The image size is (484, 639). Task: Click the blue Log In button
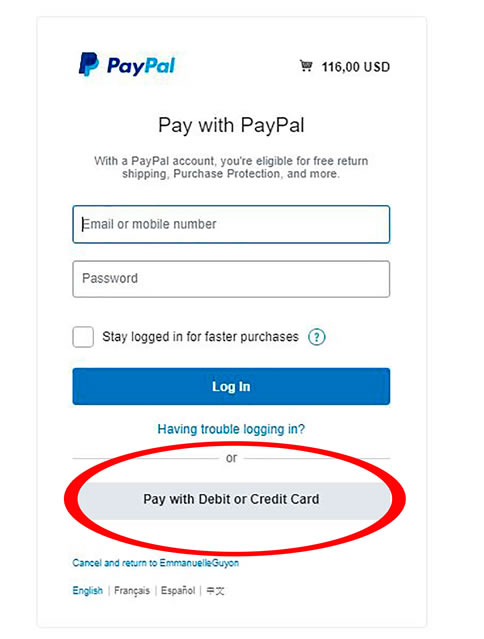pyautogui.click(x=231, y=386)
